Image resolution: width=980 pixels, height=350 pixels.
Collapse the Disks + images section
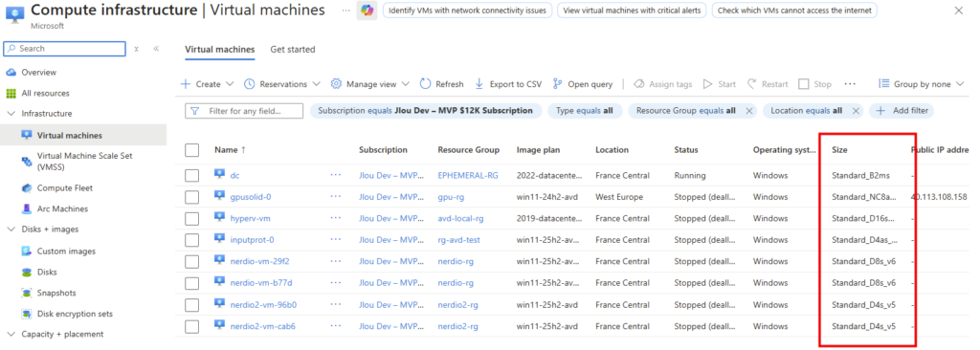(x=11, y=230)
